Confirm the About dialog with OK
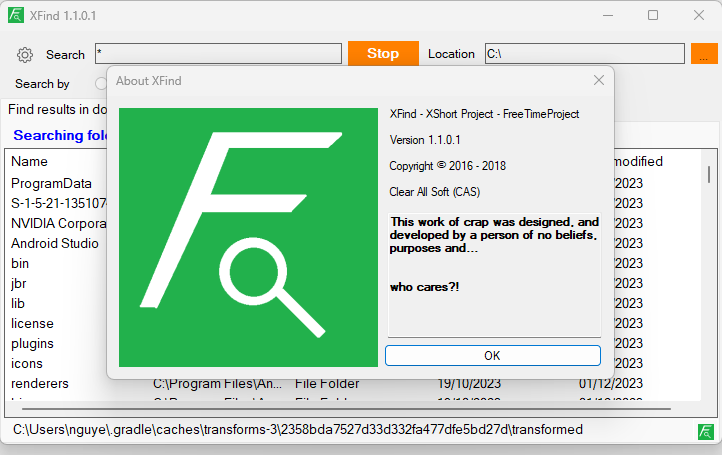The height and width of the screenshot is (455, 722). coord(493,356)
